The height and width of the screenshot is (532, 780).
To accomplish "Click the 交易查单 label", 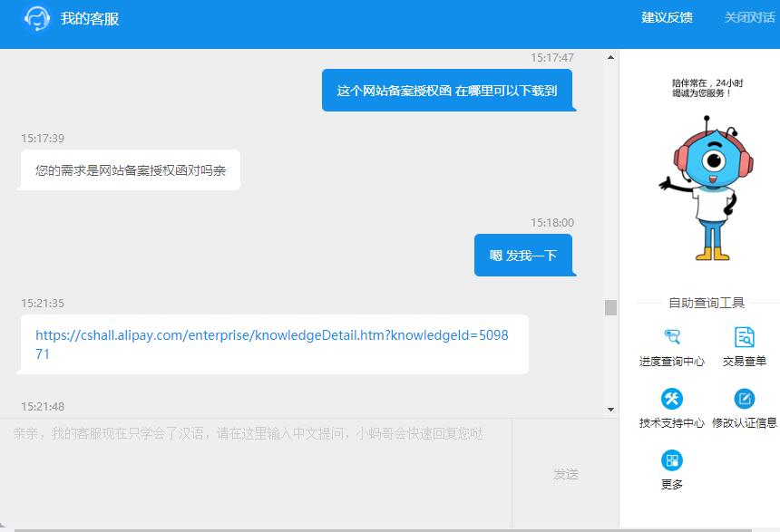I will pyautogui.click(x=745, y=362).
